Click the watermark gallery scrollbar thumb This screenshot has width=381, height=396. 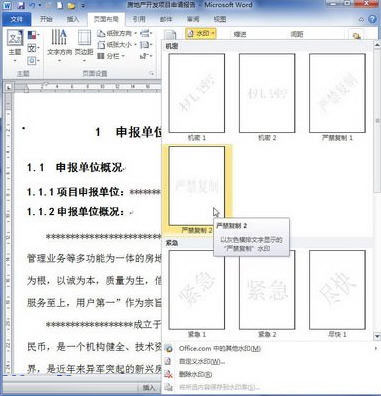coord(377,120)
